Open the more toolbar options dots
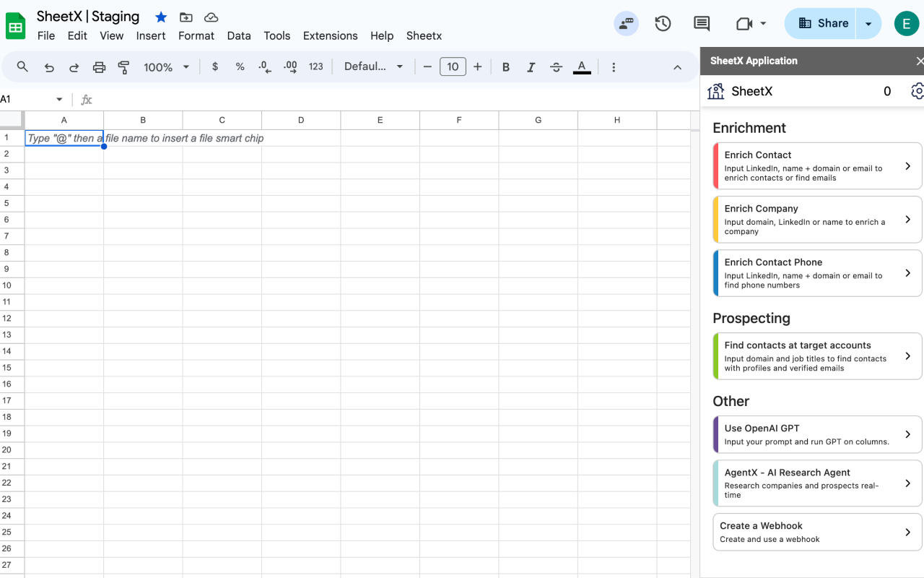The height and width of the screenshot is (578, 924). click(x=614, y=67)
